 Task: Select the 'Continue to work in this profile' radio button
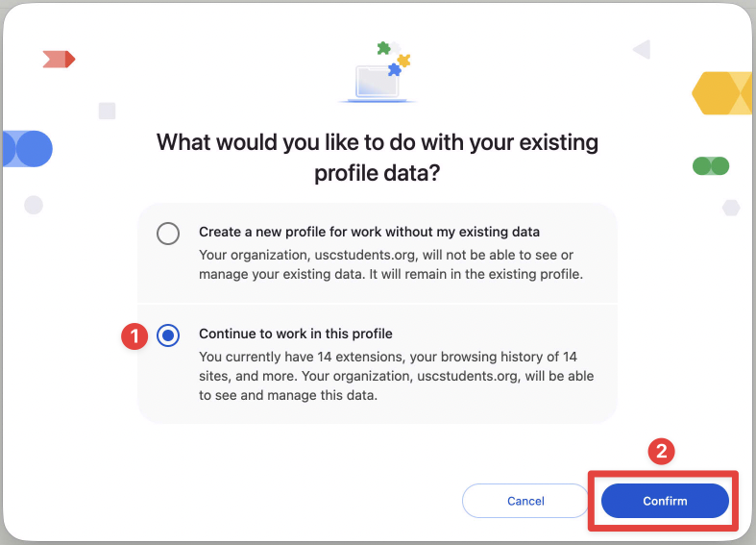[168, 335]
